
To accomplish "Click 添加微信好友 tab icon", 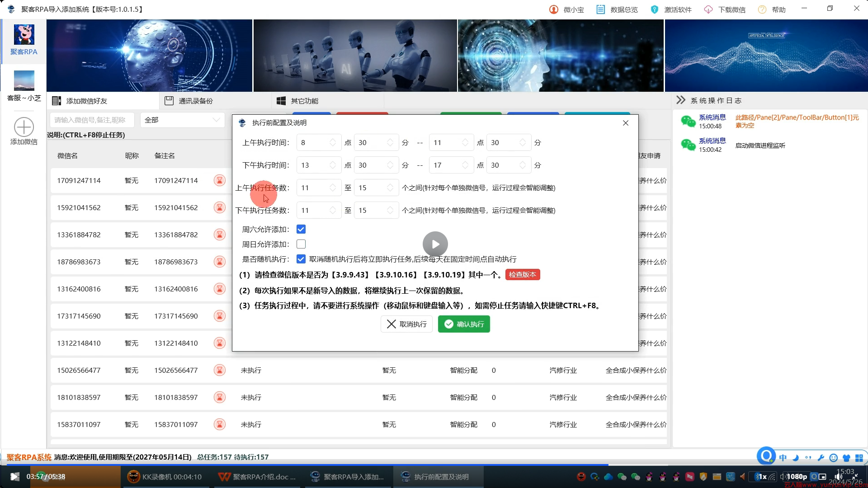I will [57, 100].
